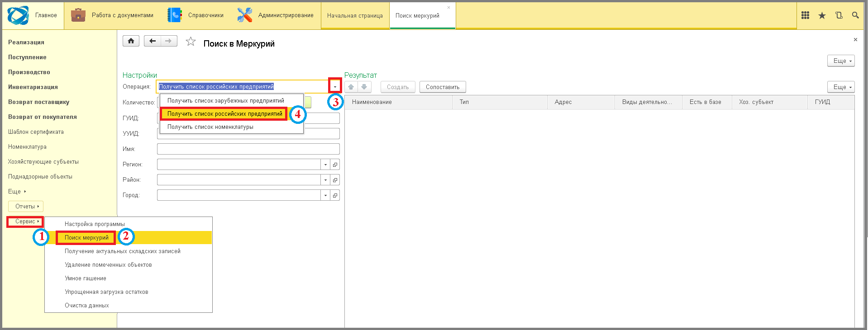Screen dimensions: 868x330
Task: Open Хозяйствующие субъекты in sidebar
Action: pos(43,162)
